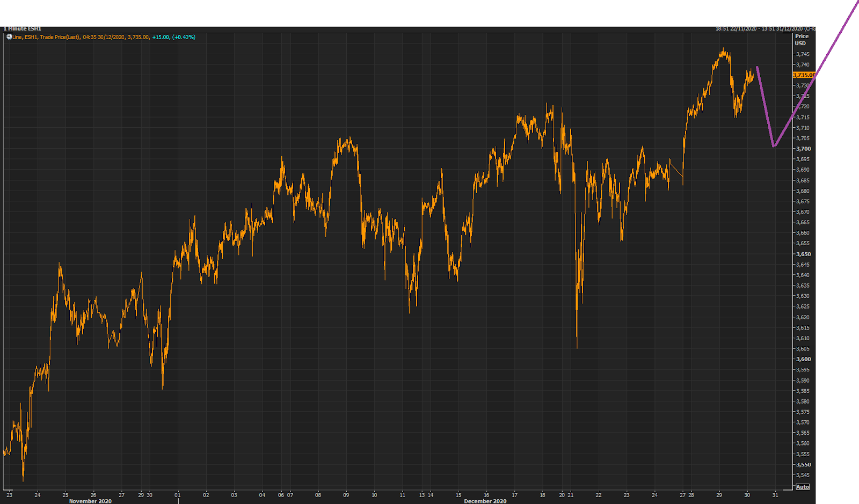Click the (+0.40%) percent change value
The image size is (859, 504).
(184, 37)
